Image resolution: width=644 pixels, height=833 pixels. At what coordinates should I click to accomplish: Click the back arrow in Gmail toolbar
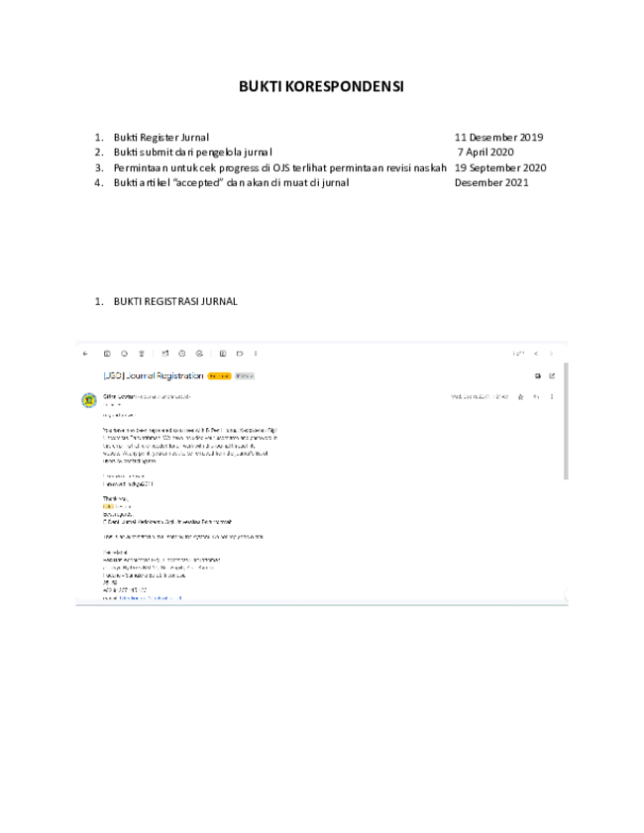(x=85, y=354)
